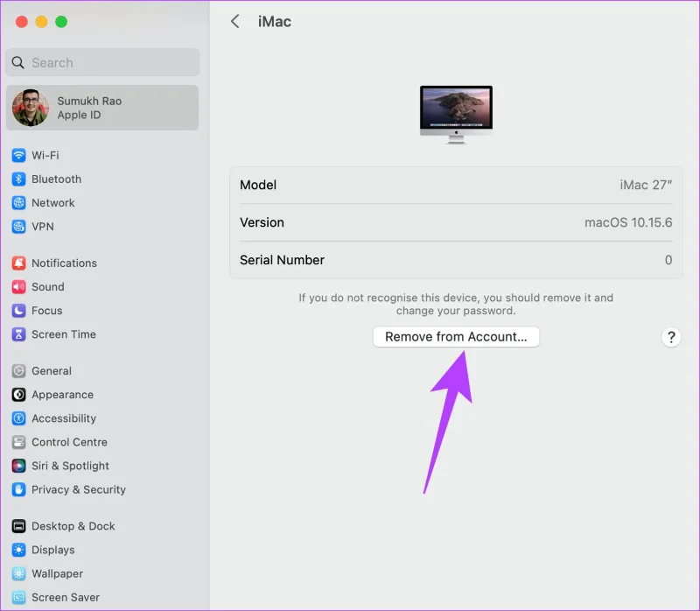Click the Accessibility icon
Image resolution: width=700 pixels, height=611 pixels.
pos(18,418)
